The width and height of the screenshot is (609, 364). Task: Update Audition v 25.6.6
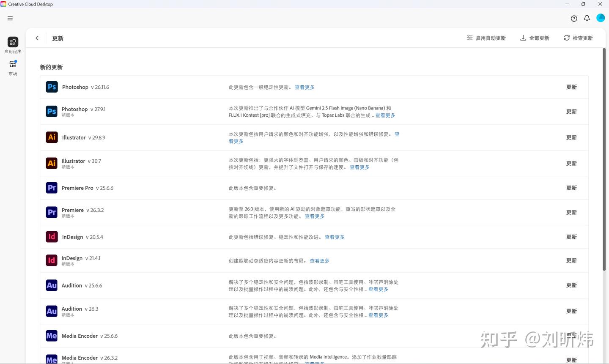571,285
